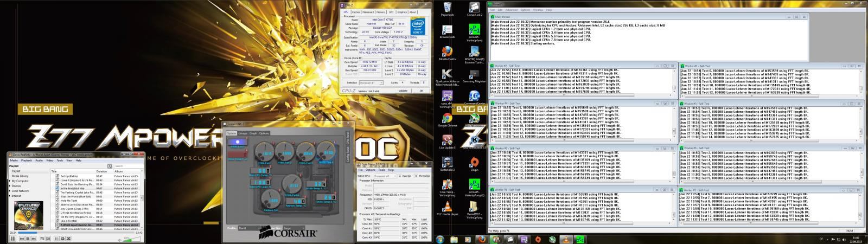Click the VLC seek progress bar
The height and width of the screenshot is (244, 868).
click(x=76, y=233)
